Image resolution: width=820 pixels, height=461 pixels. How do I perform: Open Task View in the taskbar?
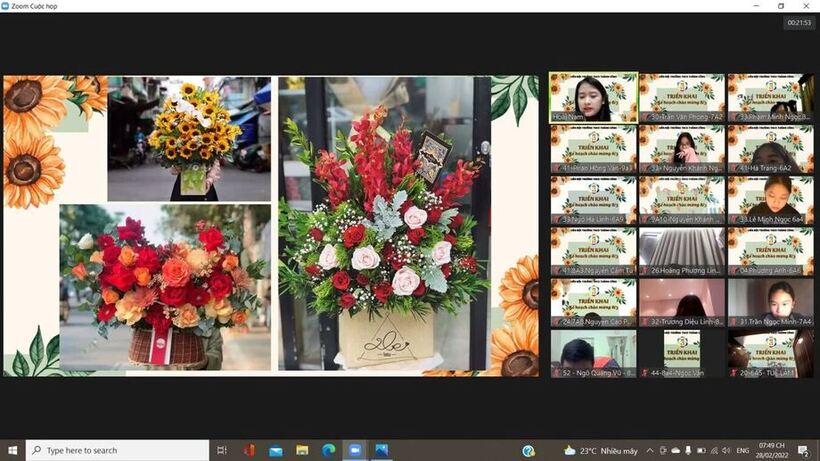click(x=222, y=450)
